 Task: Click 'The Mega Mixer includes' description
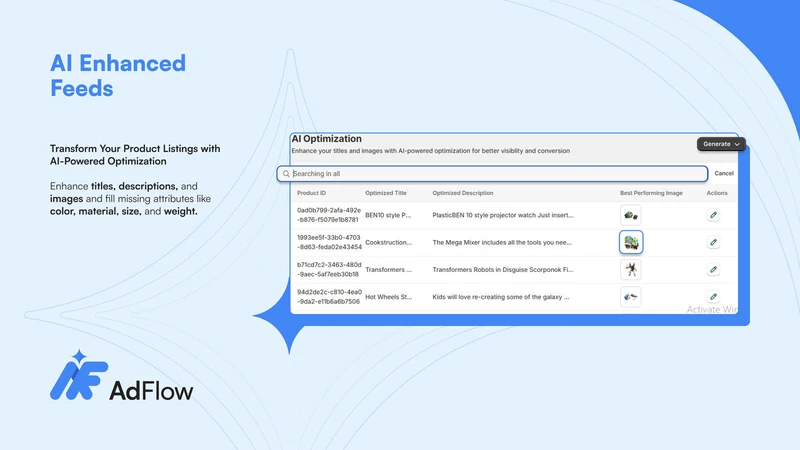[x=502, y=242]
